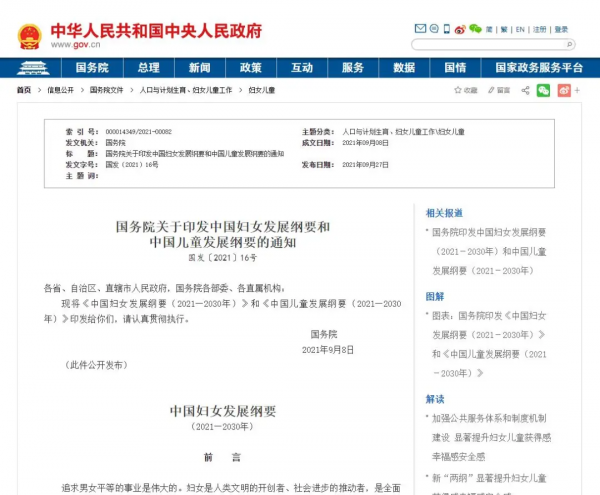The width and height of the screenshot is (600, 495).
Task: Open the WeChat icon in the header
Action: pyautogui.click(x=475, y=29)
